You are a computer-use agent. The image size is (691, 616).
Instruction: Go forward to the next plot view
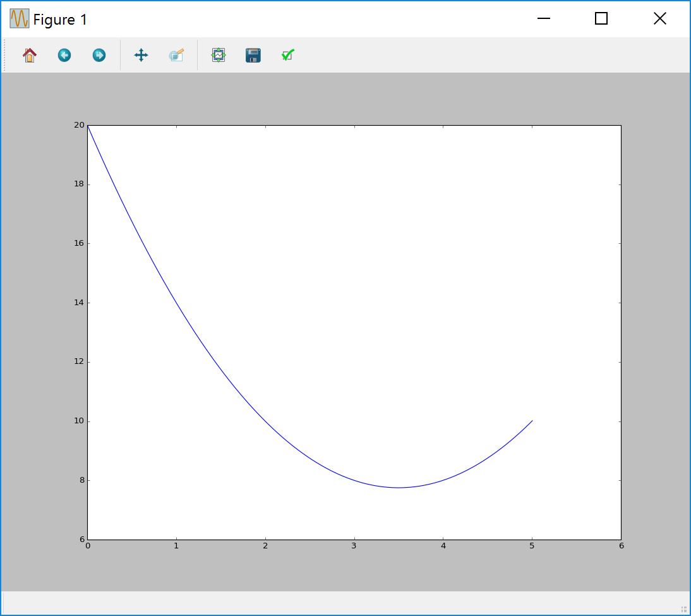99,55
